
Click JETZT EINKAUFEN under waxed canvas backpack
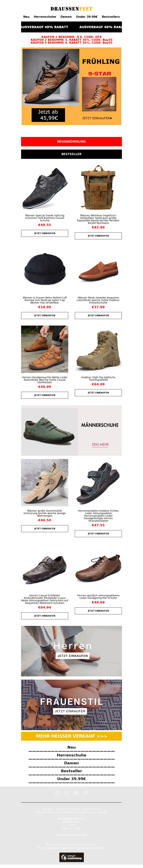click(98, 236)
